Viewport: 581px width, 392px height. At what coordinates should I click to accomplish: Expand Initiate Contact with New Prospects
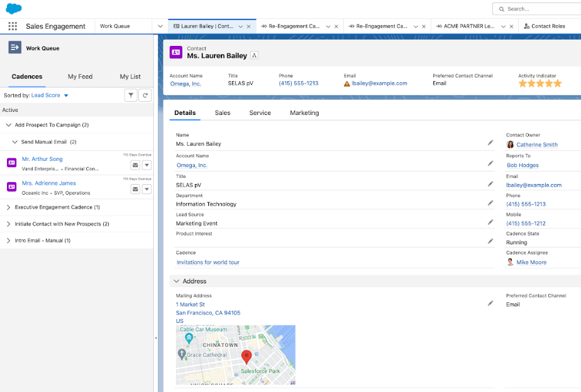click(x=9, y=224)
